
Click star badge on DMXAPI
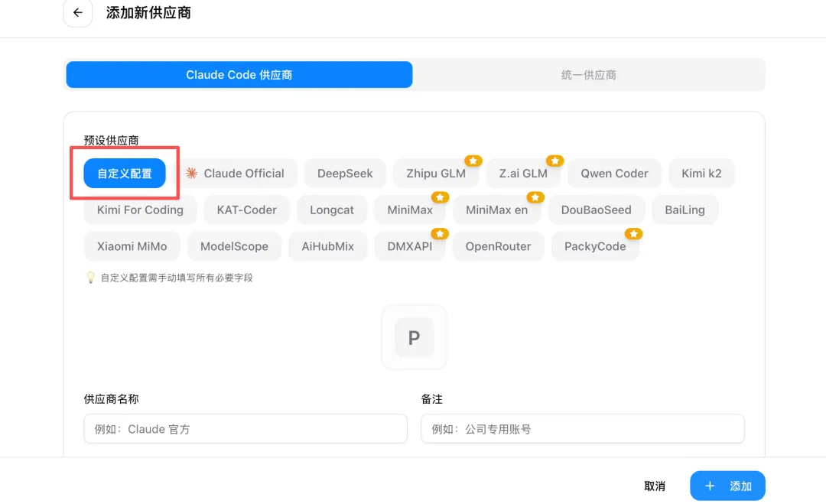pyautogui.click(x=440, y=233)
